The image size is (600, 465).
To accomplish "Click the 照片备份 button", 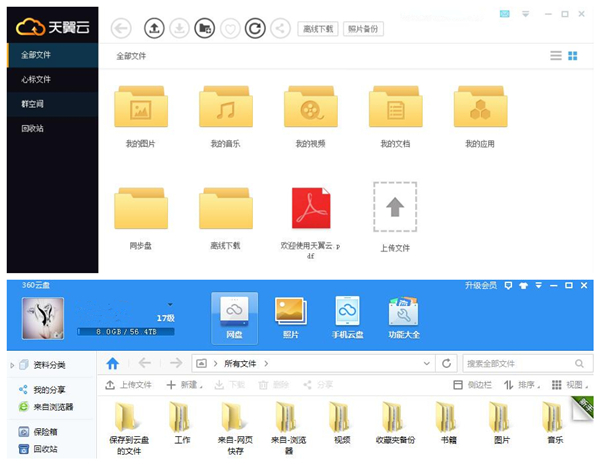I will point(363,29).
